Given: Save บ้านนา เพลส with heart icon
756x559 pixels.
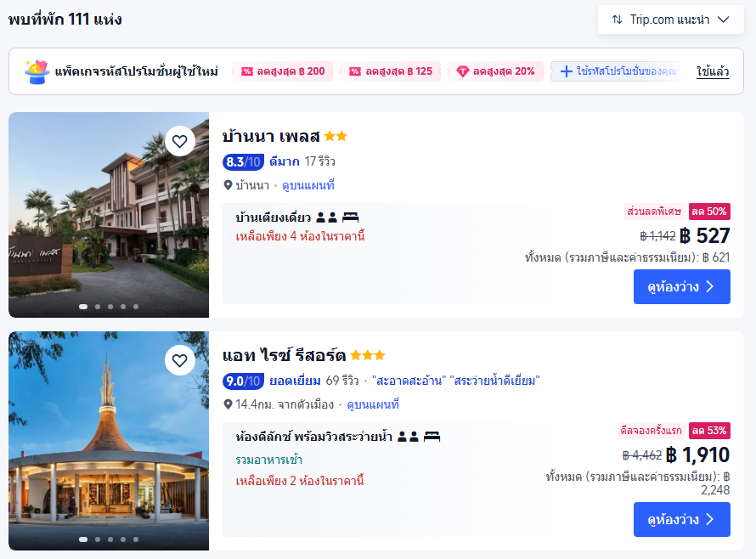Looking at the screenshot, I should [179, 141].
